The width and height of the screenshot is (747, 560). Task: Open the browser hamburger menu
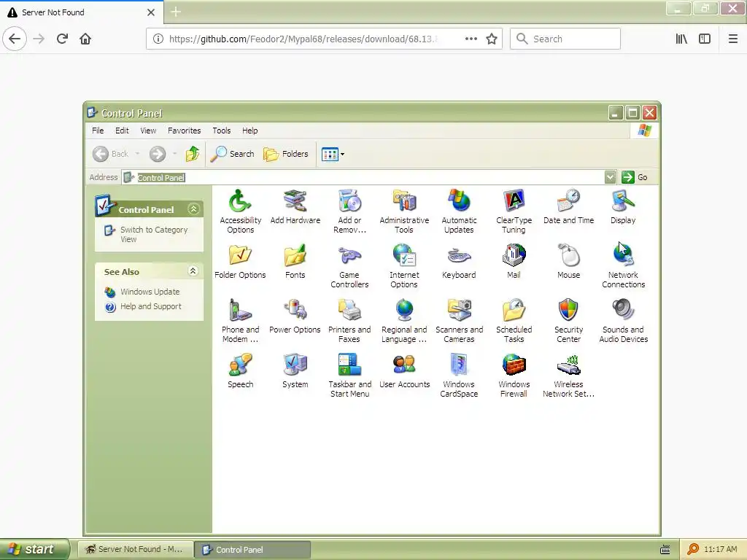point(732,39)
